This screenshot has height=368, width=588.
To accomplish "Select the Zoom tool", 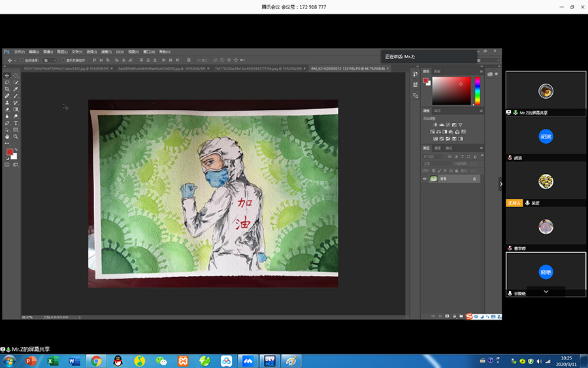I will coord(16,137).
